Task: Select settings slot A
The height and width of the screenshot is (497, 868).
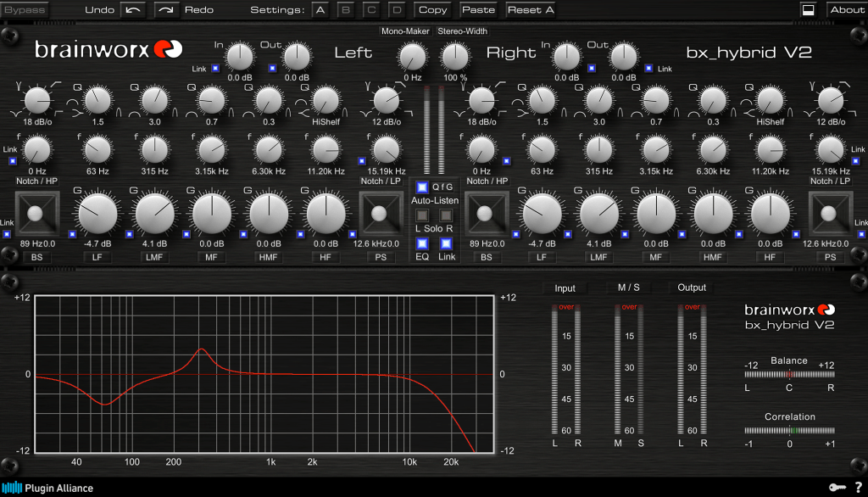Action: coord(320,10)
